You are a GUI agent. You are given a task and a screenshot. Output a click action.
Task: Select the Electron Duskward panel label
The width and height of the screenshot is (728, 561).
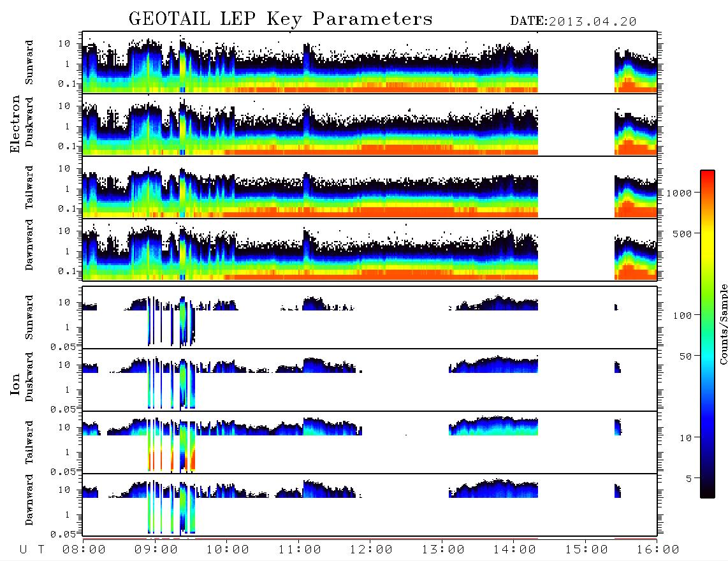(29, 122)
